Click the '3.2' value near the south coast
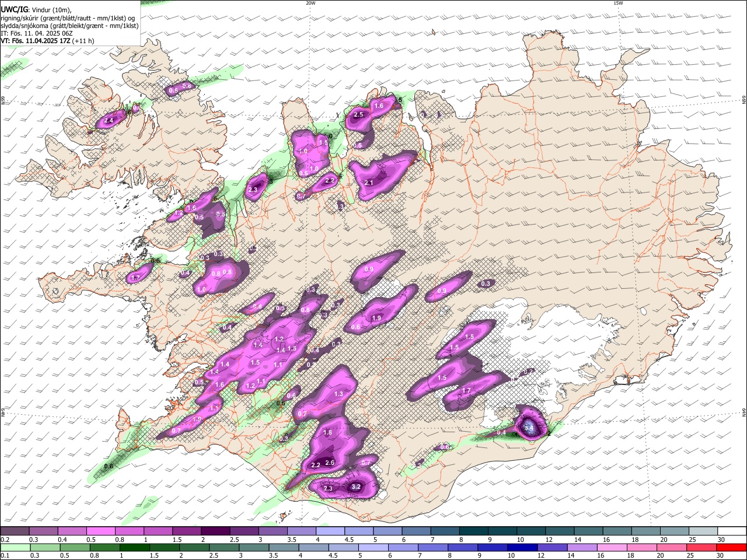This screenshot has width=747, height=560. pyautogui.click(x=357, y=487)
